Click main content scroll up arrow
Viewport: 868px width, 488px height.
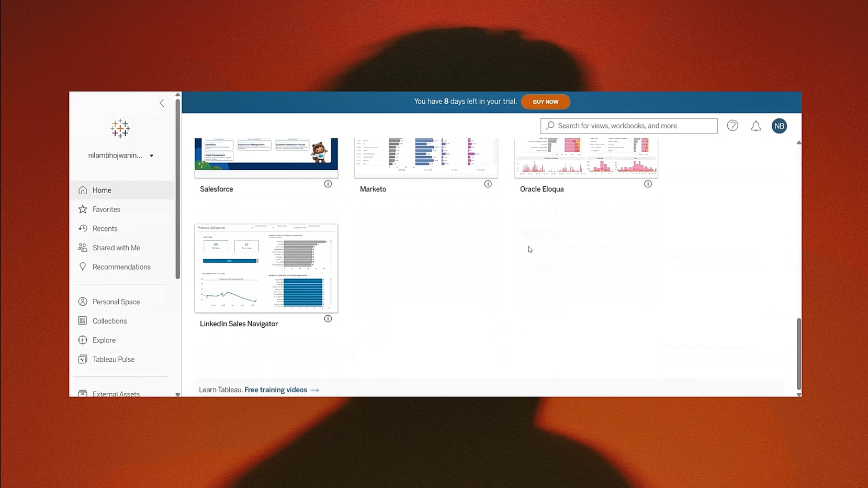pos(799,142)
